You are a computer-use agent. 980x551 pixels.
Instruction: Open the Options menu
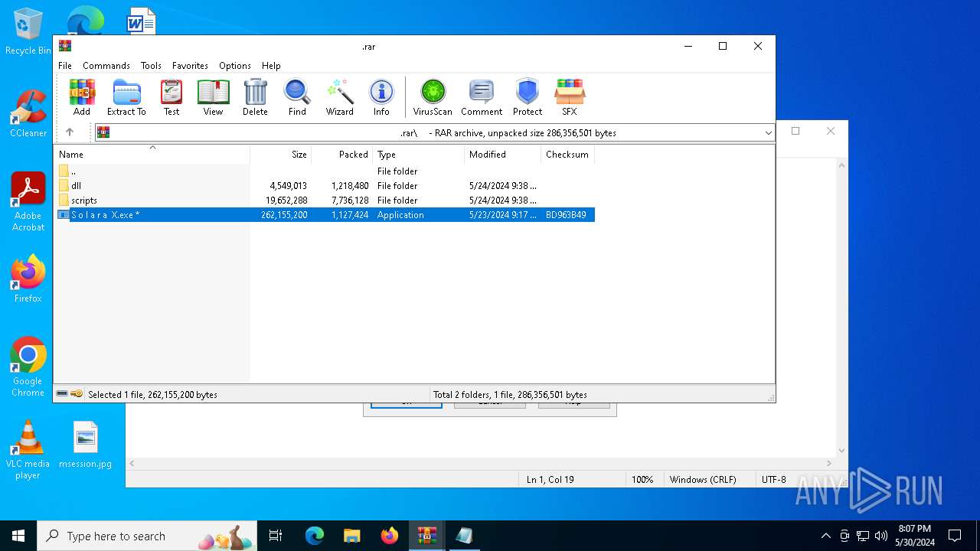[x=235, y=66]
